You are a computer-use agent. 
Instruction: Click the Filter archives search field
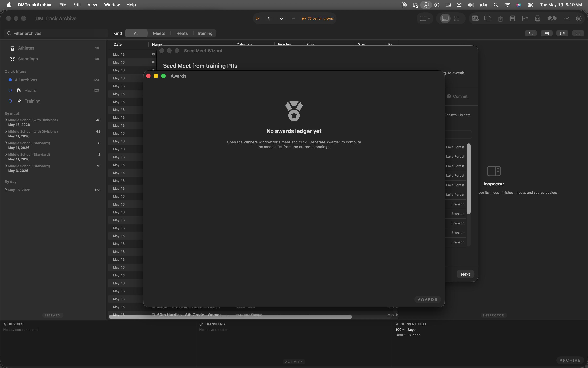56,33
